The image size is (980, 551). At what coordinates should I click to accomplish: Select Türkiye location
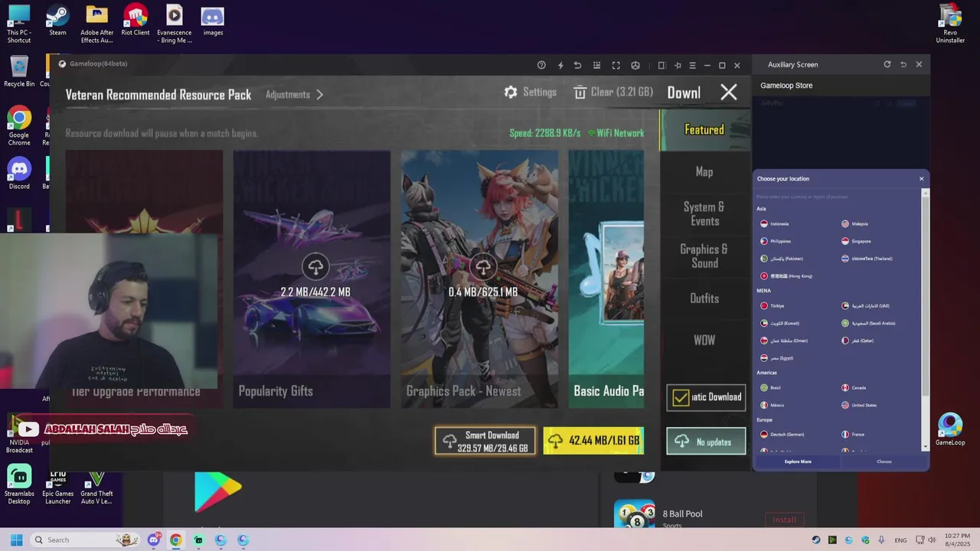773,306
